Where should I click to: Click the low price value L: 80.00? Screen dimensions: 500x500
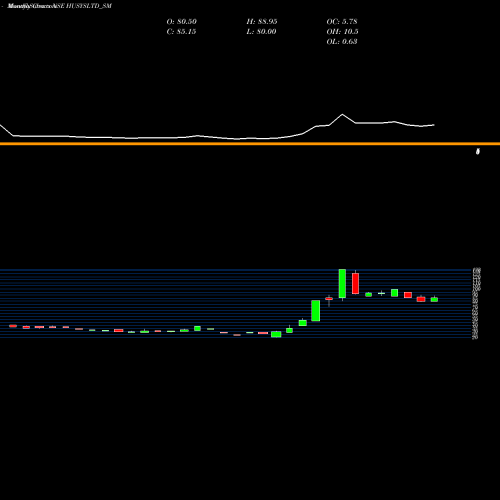coord(261,31)
